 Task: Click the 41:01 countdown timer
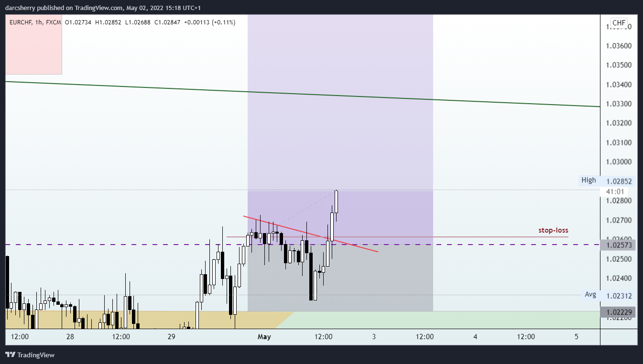614,191
